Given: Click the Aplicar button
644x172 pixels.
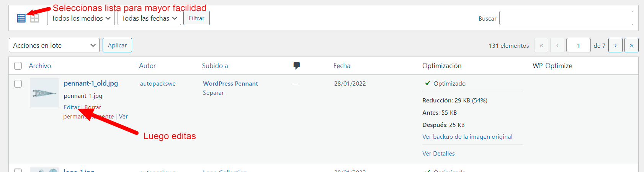Looking at the screenshot, I should coord(117,45).
